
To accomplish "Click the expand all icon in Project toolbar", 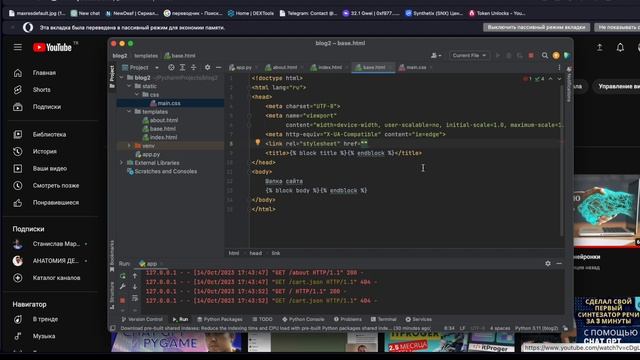I will 182,67.
